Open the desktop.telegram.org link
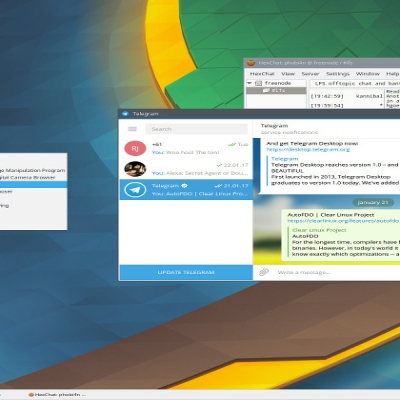Viewport: 400px width, 400px height. 308,150
